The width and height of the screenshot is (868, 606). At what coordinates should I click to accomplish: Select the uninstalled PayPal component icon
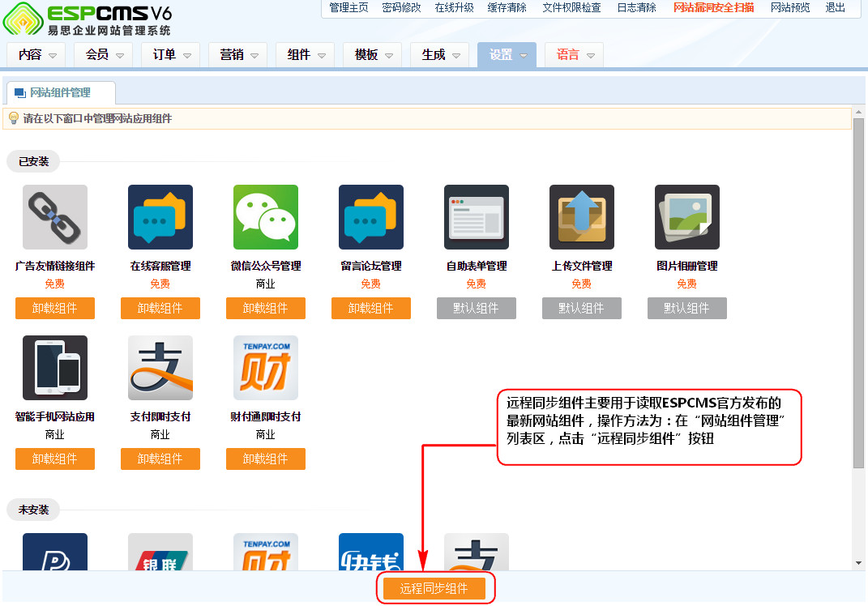tap(55, 551)
